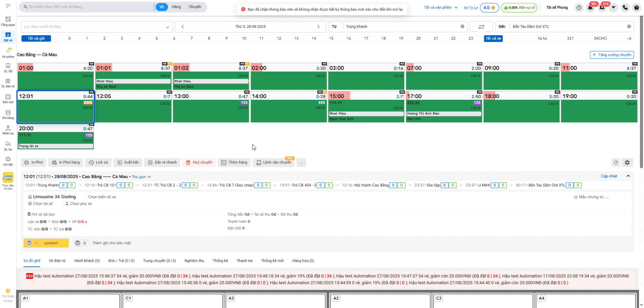Screen dimensions: 644x308
Task: Click the help question mark icon
Action: 637,7
